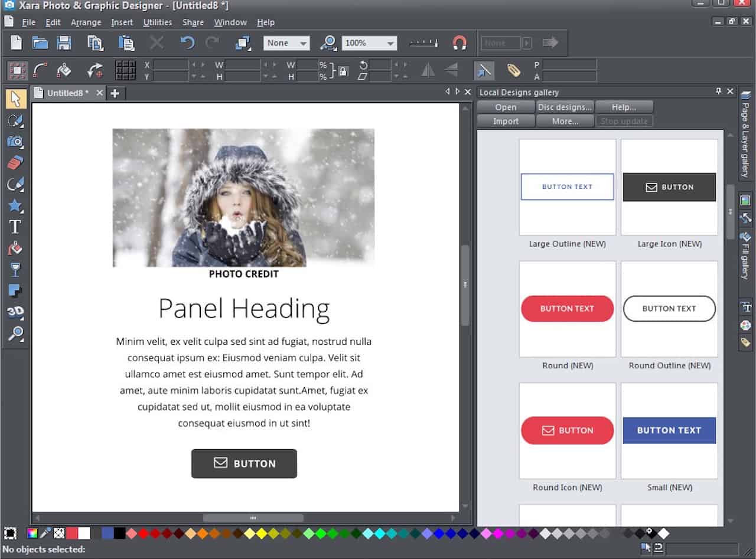Image resolution: width=756 pixels, height=559 pixels.
Task: Open the Page & Layer gallery
Action: (745, 135)
